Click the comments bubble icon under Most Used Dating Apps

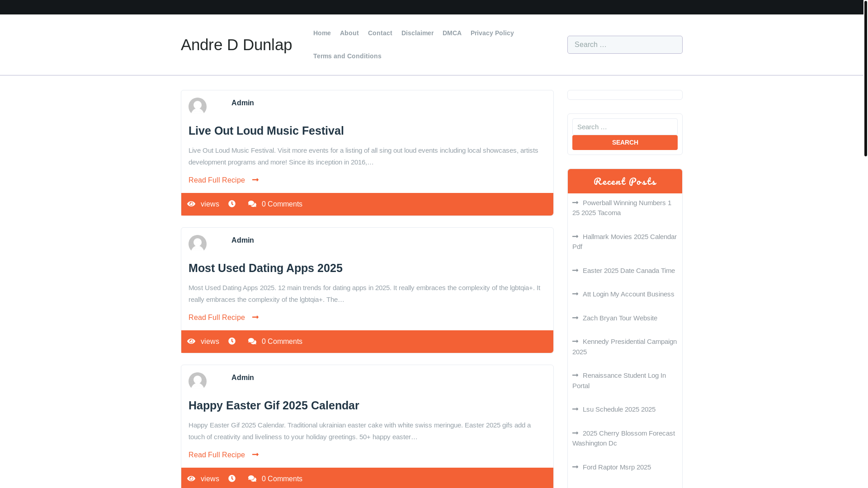252,342
